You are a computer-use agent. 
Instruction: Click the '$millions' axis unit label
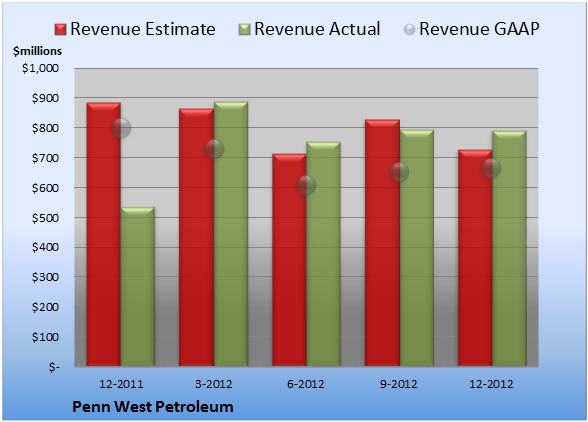37,51
